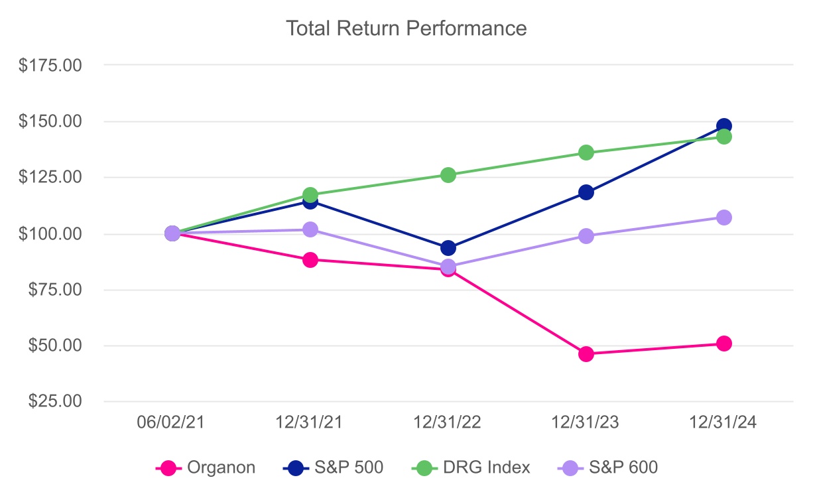
Task: Select DRG Index point at 12/31/22
Action: click(x=448, y=175)
